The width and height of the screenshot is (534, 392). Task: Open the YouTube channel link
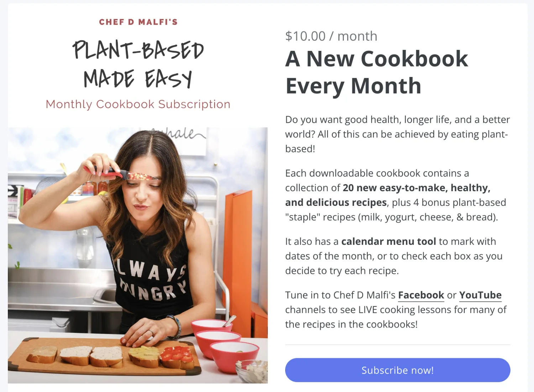[x=480, y=295]
